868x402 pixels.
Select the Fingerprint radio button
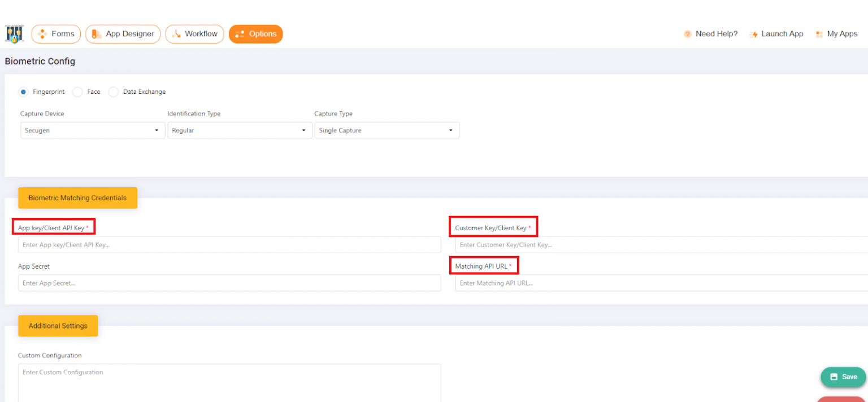tap(23, 92)
